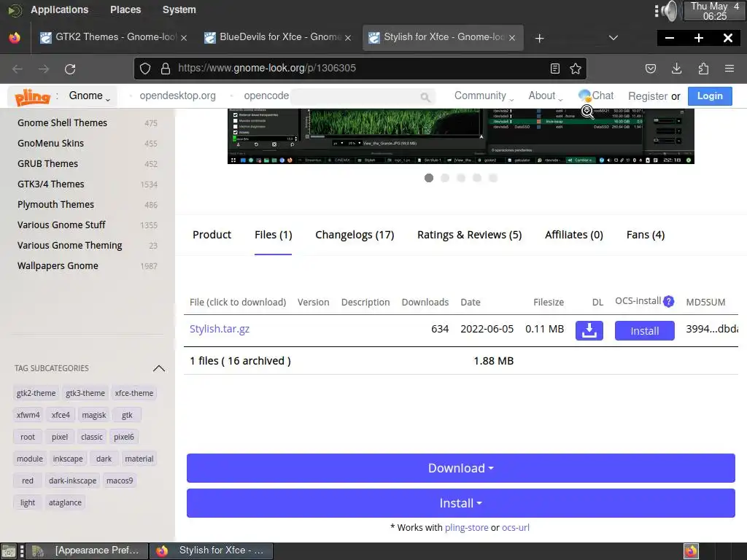Viewport: 747px width, 560px height.
Task: Expand the Community dropdown menu
Action: tap(484, 96)
